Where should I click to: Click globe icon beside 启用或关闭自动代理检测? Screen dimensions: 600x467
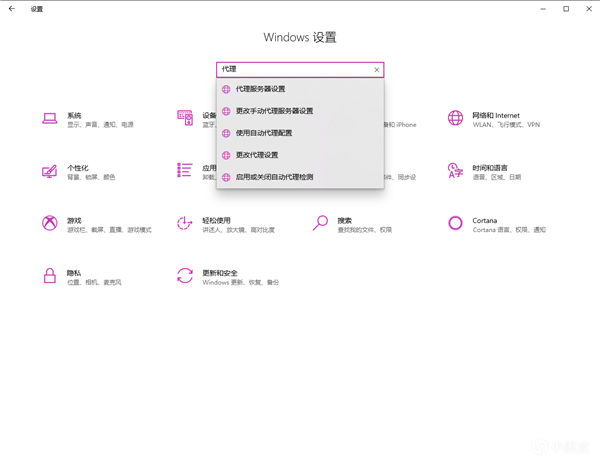point(226,177)
